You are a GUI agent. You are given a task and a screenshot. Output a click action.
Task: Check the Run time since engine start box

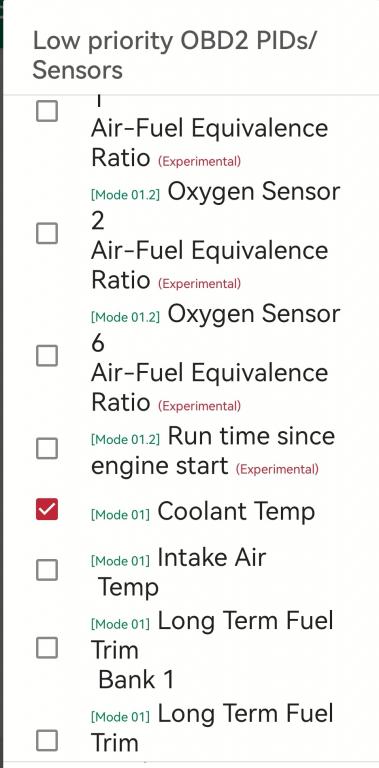click(47, 448)
